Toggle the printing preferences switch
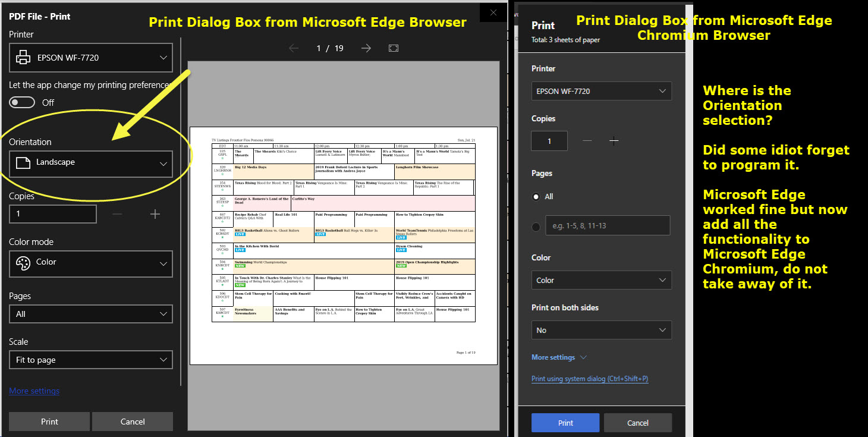This screenshot has height=437, width=868. [22, 102]
